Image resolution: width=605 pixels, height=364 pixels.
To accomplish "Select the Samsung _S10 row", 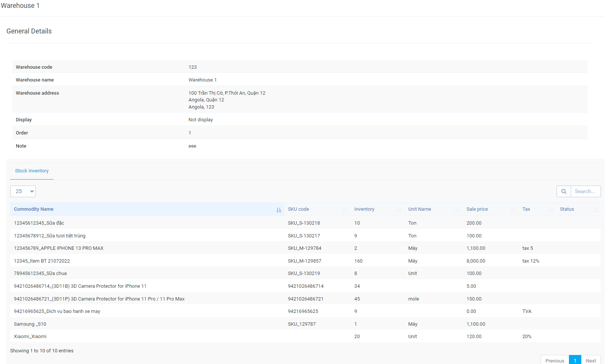I will [x=150, y=324].
